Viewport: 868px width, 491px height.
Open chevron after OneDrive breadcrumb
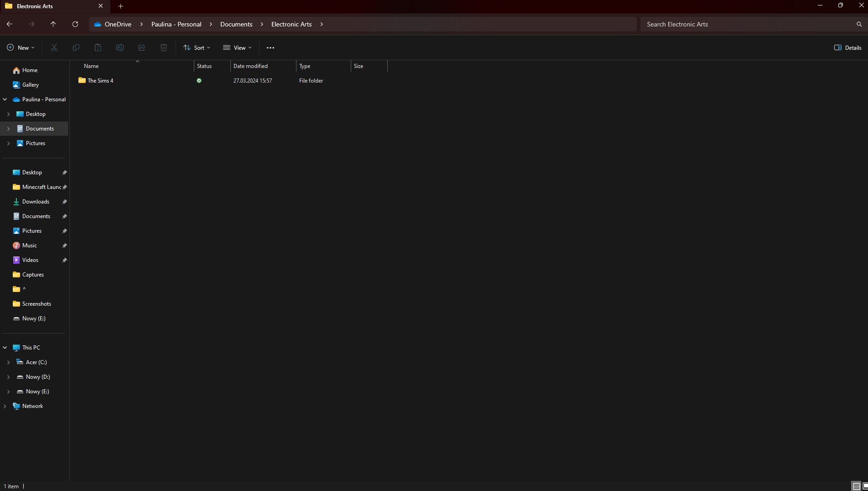pos(141,24)
